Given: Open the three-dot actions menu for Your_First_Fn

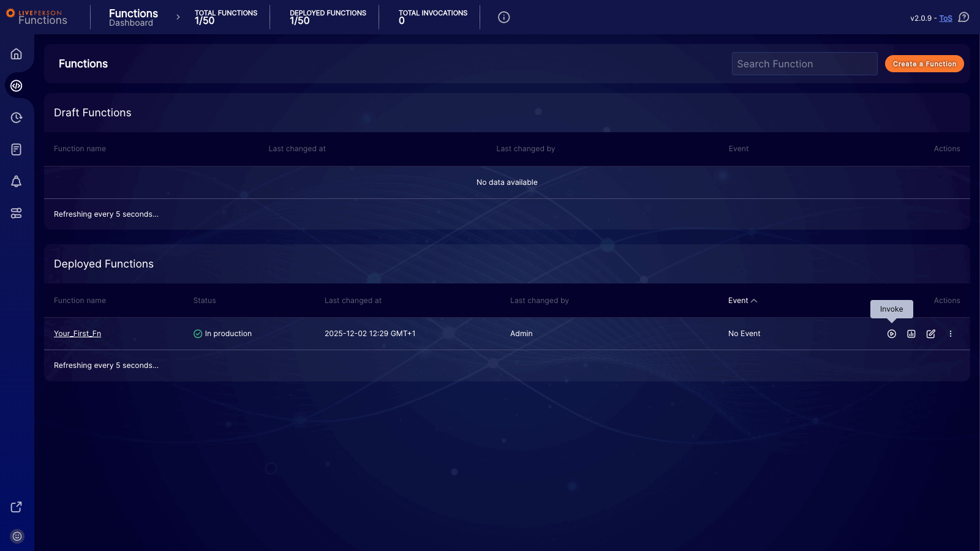Looking at the screenshot, I should [951, 334].
